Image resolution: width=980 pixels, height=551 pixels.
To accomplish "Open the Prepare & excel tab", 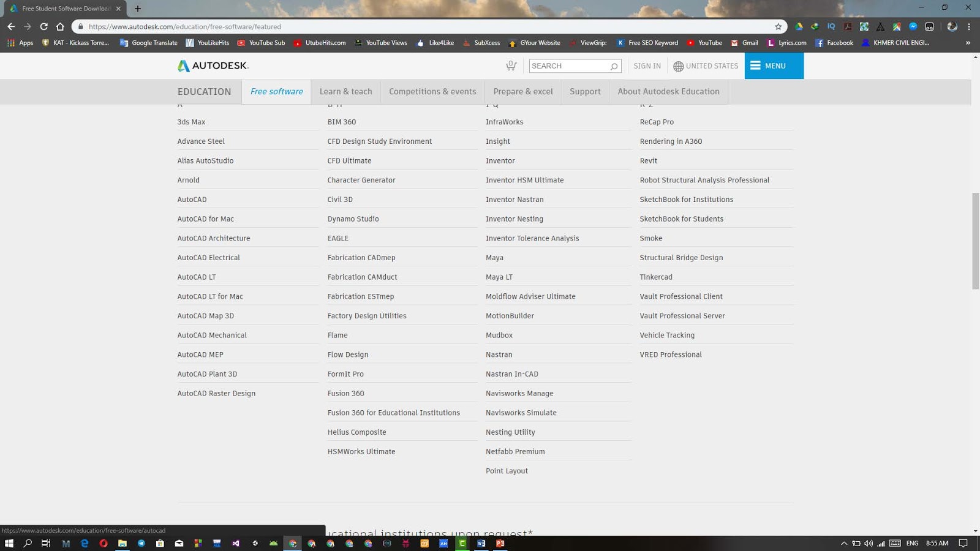I will click(523, 91).
